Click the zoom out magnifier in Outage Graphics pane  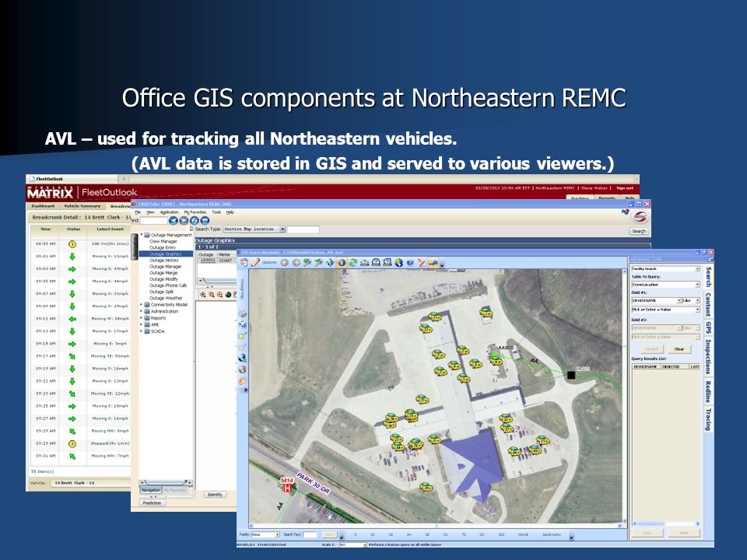click(x=220, y=295)
